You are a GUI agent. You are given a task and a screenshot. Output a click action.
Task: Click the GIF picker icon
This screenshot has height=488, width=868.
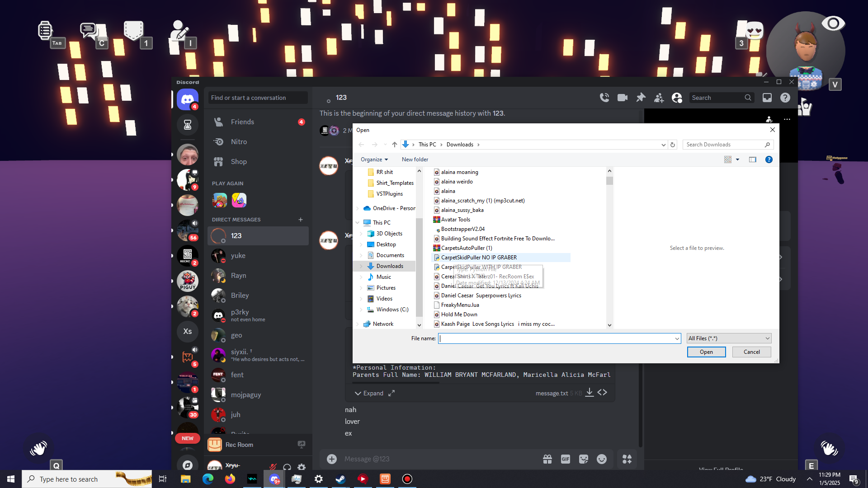click(x=566, y=459)
